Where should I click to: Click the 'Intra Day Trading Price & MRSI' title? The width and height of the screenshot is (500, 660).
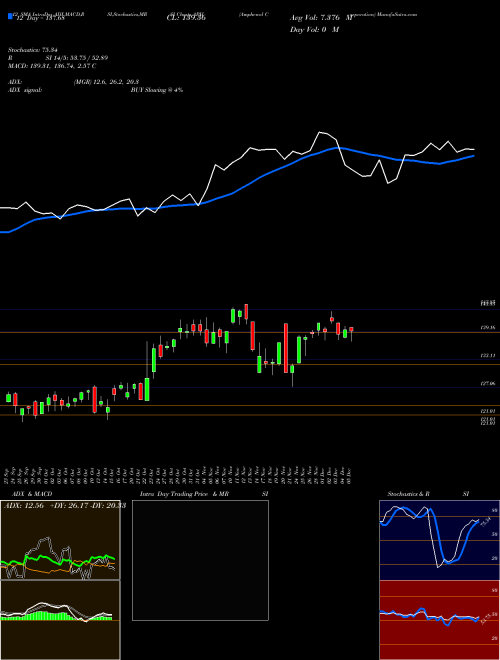(x=204, y=493)
